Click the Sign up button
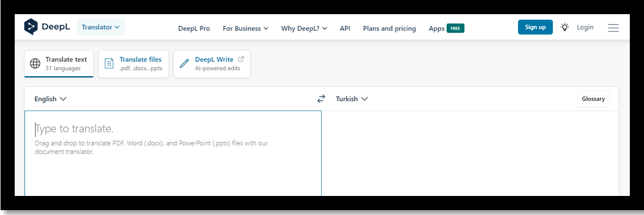Viewport: 644px width, 215px height. click(x=535, y=27)
